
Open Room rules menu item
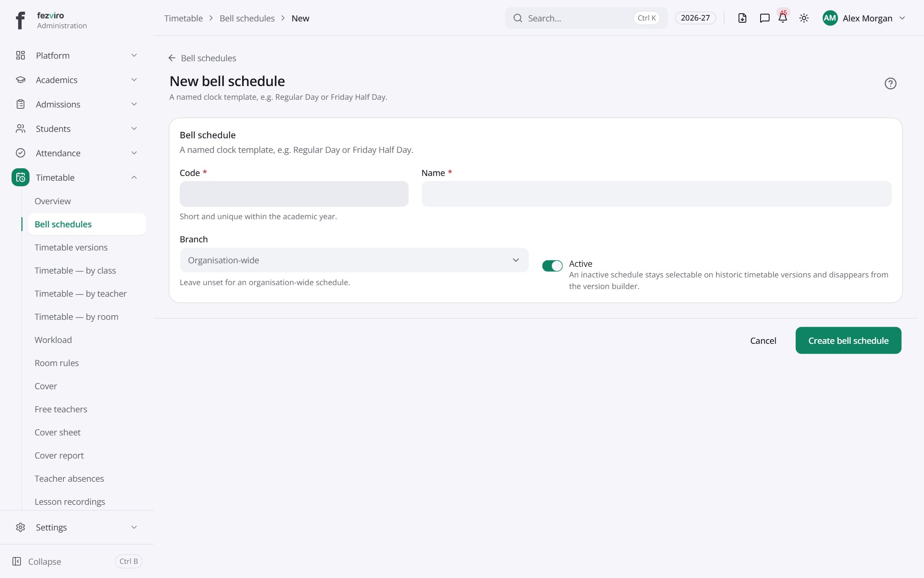pyautogui.click(x=87, y=363)
